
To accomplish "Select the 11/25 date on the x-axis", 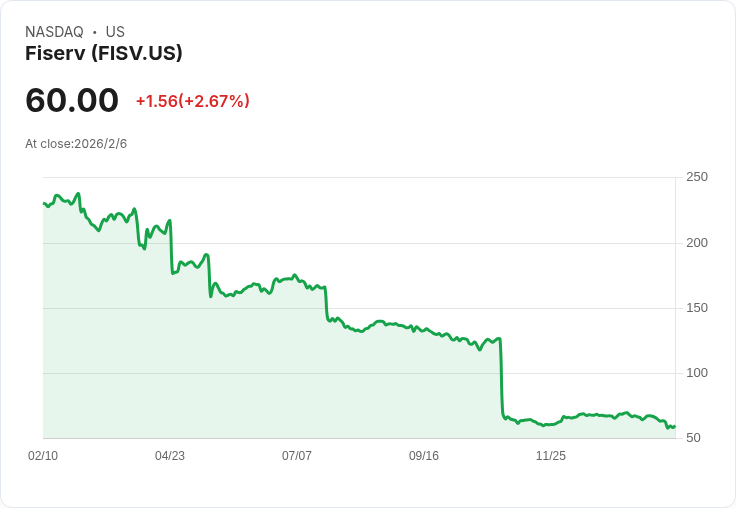I will pyautogui.click(x=551, y=456).
